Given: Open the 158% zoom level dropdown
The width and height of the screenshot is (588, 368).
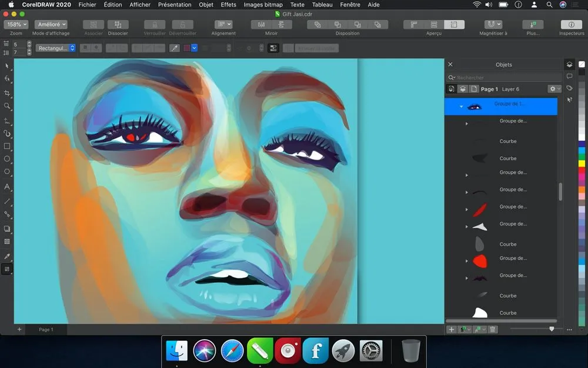Looking at the screenshot, I should [x=16, y=24].
